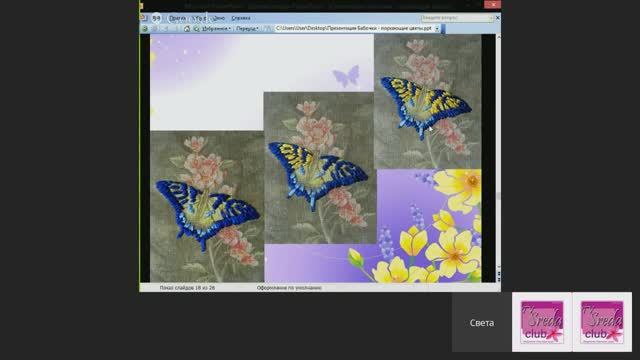Viewport: 640px width, 360px height.
Task: Open the Переход go dropdown
Action: click(x=247, y=29)
